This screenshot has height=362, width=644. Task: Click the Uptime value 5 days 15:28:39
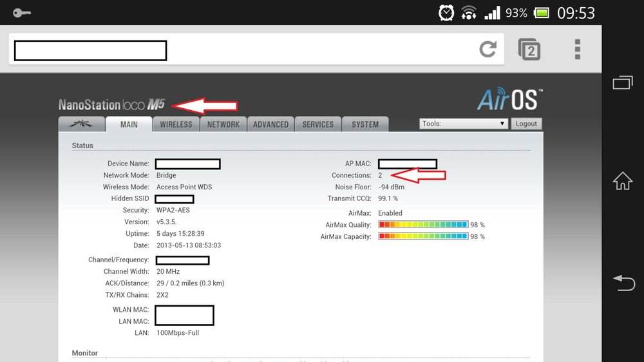[180, 233]
